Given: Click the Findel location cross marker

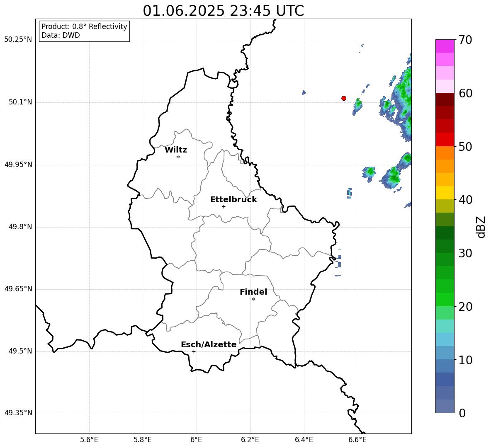Looking at the screenshot, I should [253, 299].
